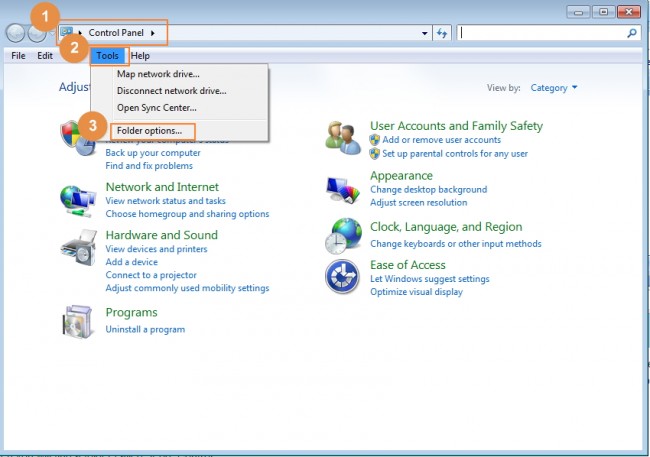650x457 pixels.
Task: Click shield icon beside Set up parental controls
Action: coord(375,154)
